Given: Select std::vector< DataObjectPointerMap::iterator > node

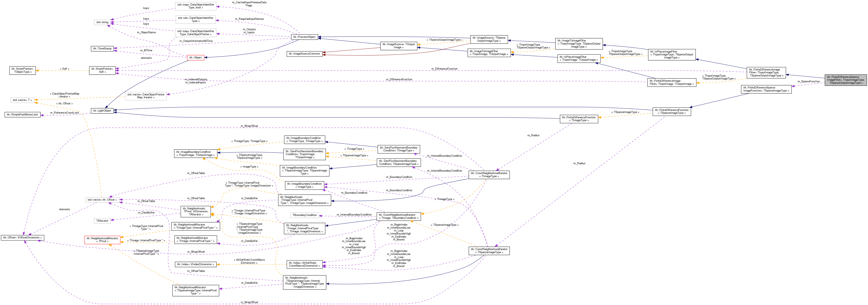Looking at the screenshot, I should 146,96.
